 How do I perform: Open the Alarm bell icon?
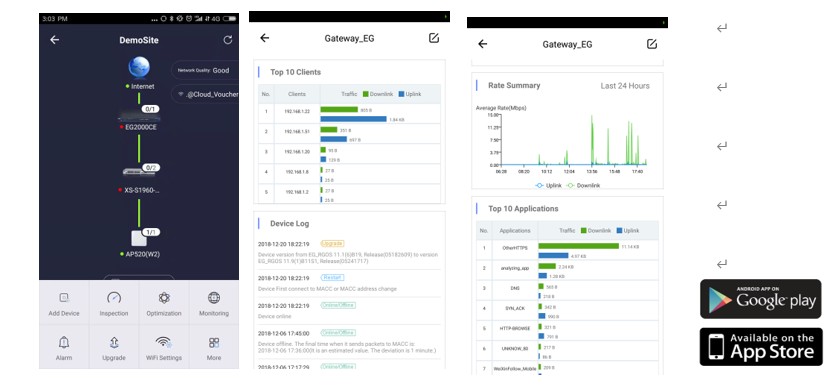(64, 342)
